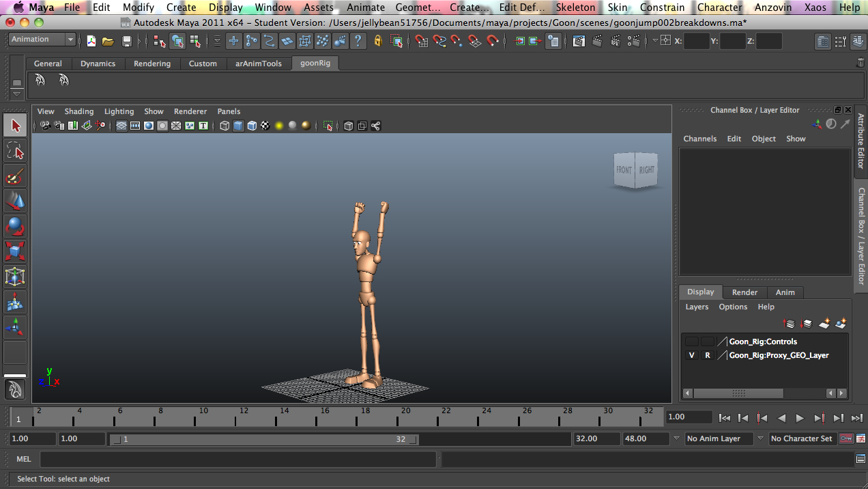Viewport: 868px width, 489px height.
Task: Click the first goonRig shelf icon
Action: pyautogui.click(x=40, y=80)
